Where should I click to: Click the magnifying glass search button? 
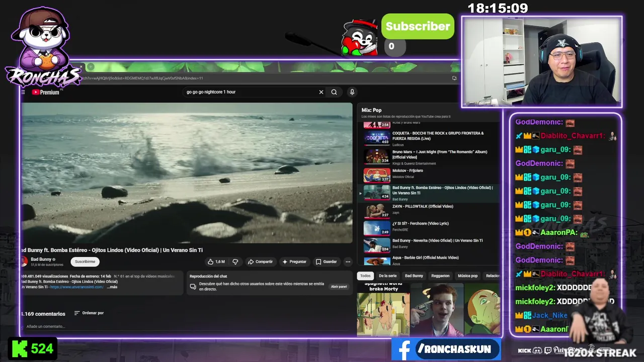(x=334, y=92)
